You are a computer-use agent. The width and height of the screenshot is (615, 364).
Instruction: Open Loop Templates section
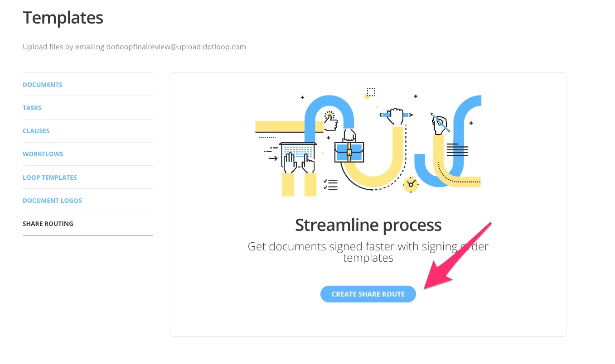pos(50,177)
